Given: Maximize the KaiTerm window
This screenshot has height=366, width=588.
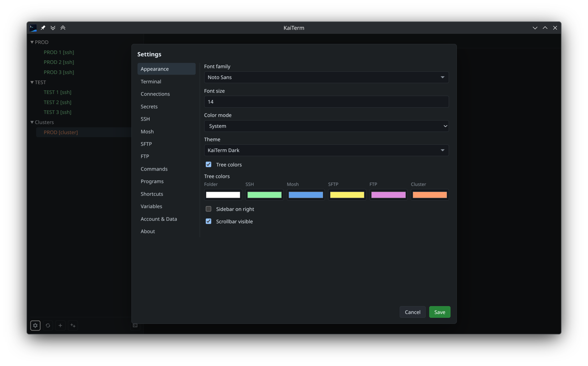Looking at the screenshot, I should click(545, 28).
